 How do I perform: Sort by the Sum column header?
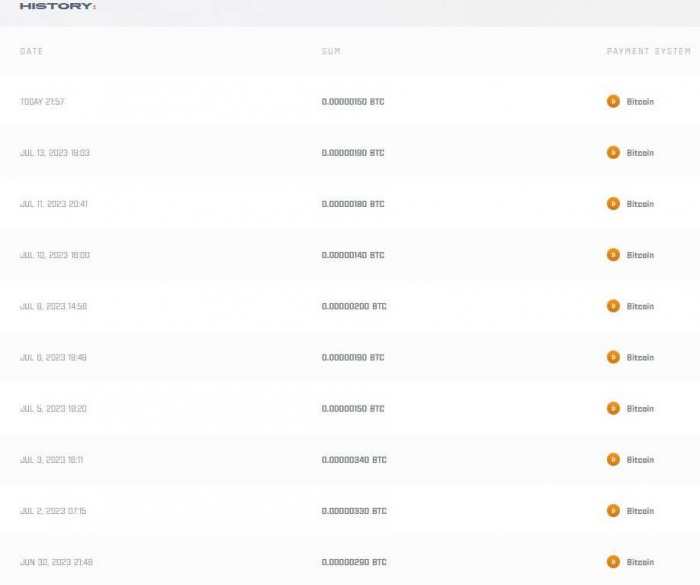point(331,51)
